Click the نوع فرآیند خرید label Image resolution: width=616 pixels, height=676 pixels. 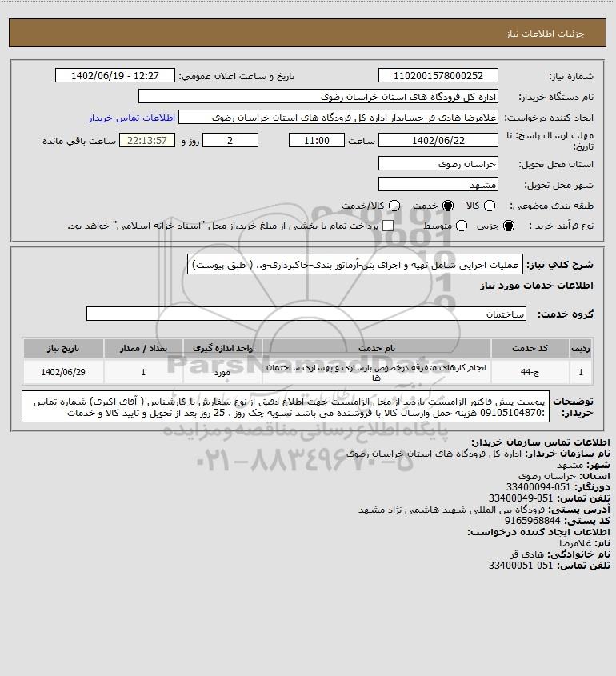tap(562, 226)
